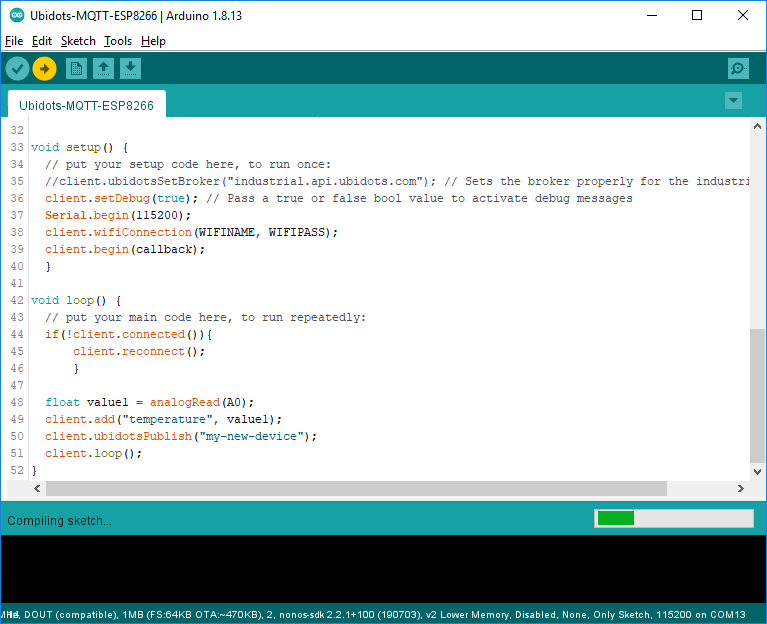The image size is (767, 624).
Task: Open a sketch with the Open icon
Action: (x=103, y=69)
